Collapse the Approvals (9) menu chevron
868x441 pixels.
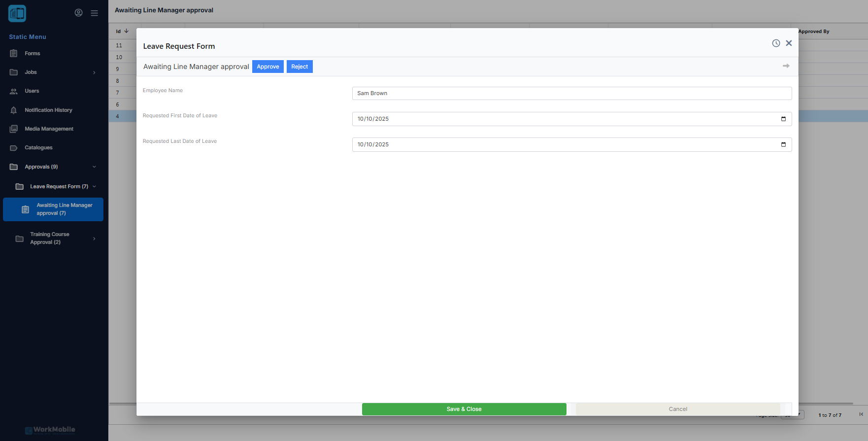94,167
